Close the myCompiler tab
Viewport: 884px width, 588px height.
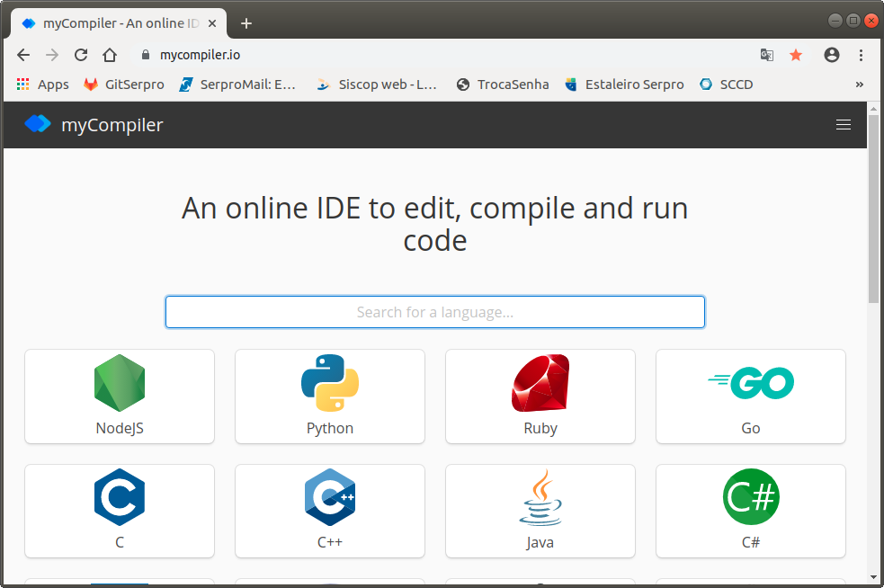click(x=212, y=23)
